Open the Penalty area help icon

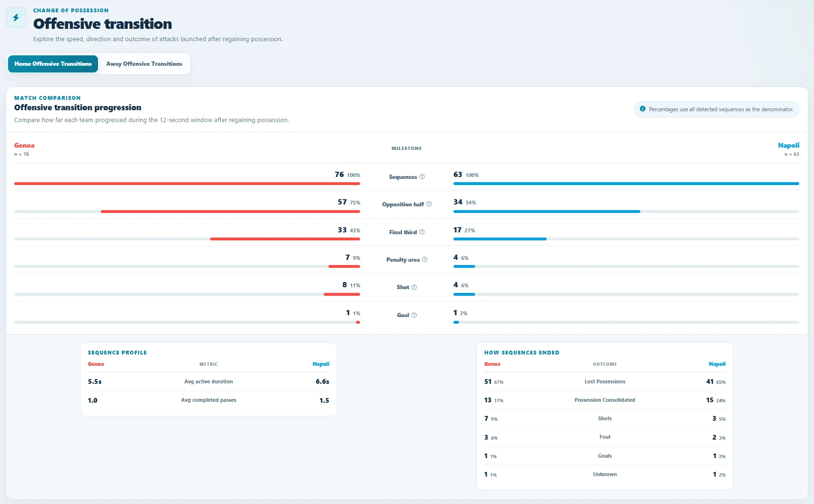click(425, 259)
